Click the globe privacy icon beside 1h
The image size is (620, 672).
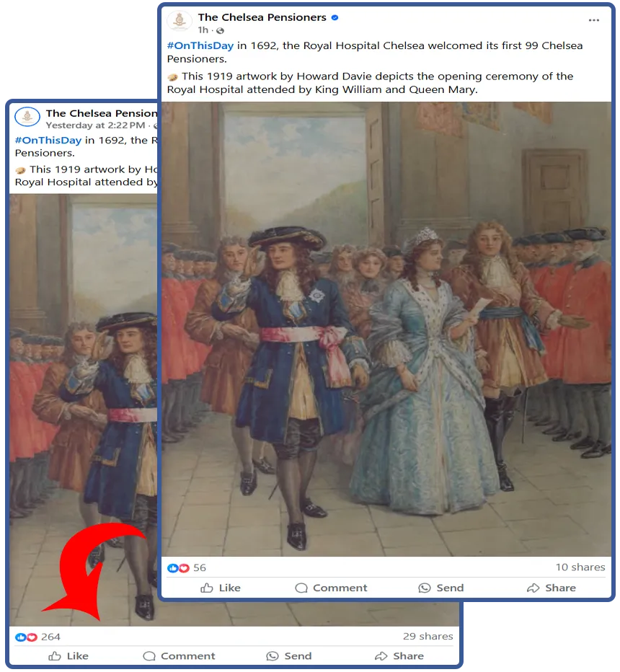pos(220,30)
